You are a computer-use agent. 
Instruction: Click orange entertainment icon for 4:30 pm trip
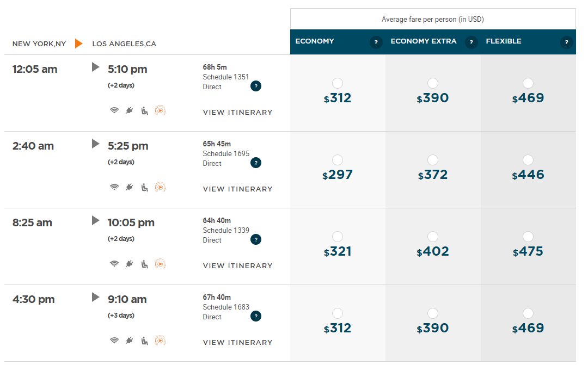point(160,341)
